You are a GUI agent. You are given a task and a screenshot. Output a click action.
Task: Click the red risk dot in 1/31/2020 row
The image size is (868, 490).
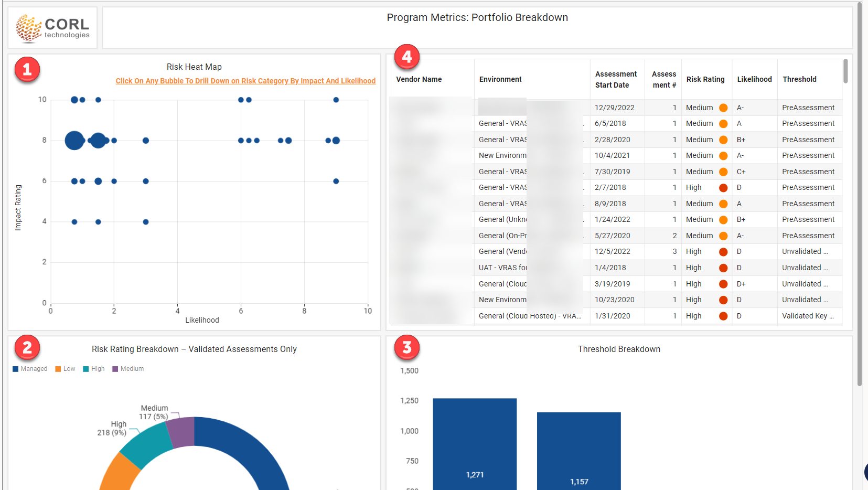coord(723,316)
